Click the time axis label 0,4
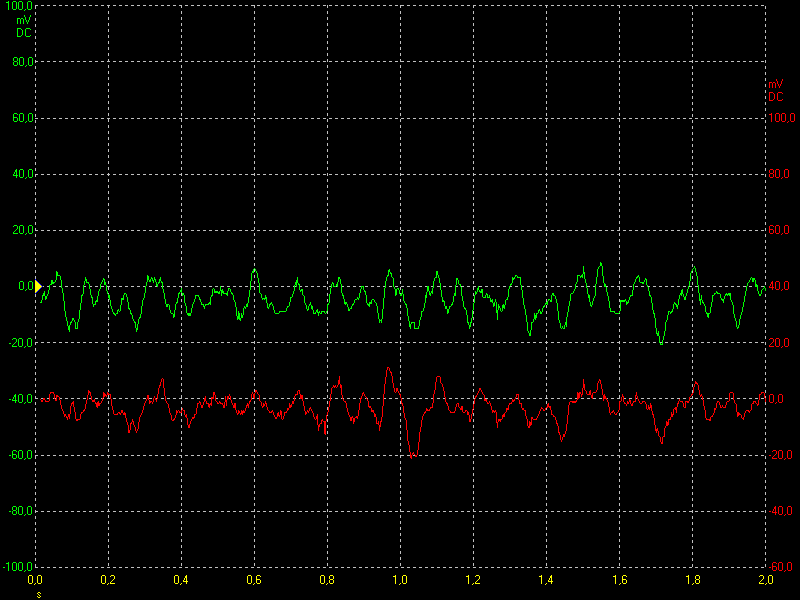800x600 pixels. click(181, 580)
